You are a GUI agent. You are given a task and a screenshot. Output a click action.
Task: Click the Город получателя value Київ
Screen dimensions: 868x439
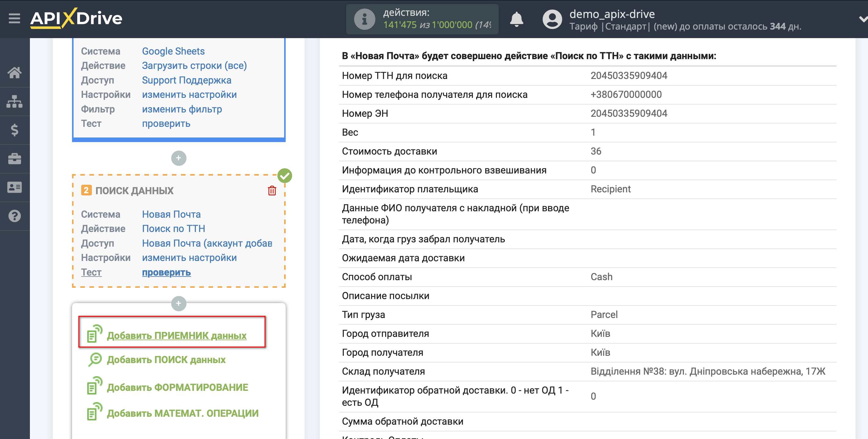tap(600, 352)
